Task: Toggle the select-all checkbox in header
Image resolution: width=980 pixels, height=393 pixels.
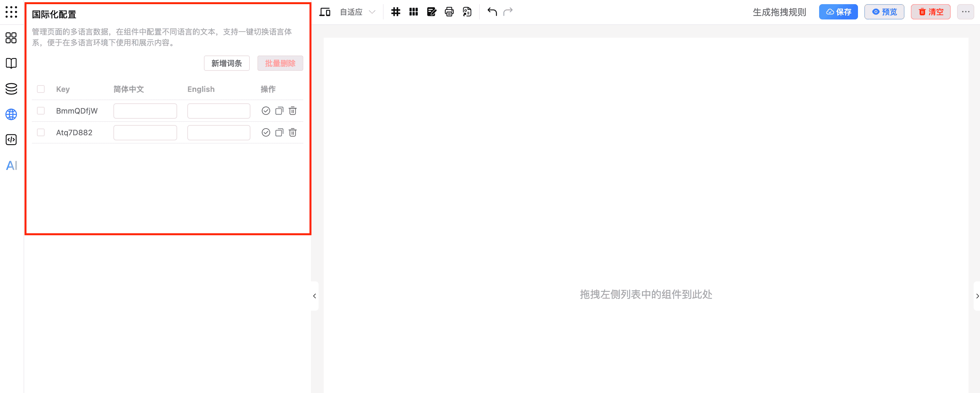Action: pos(41,89)
